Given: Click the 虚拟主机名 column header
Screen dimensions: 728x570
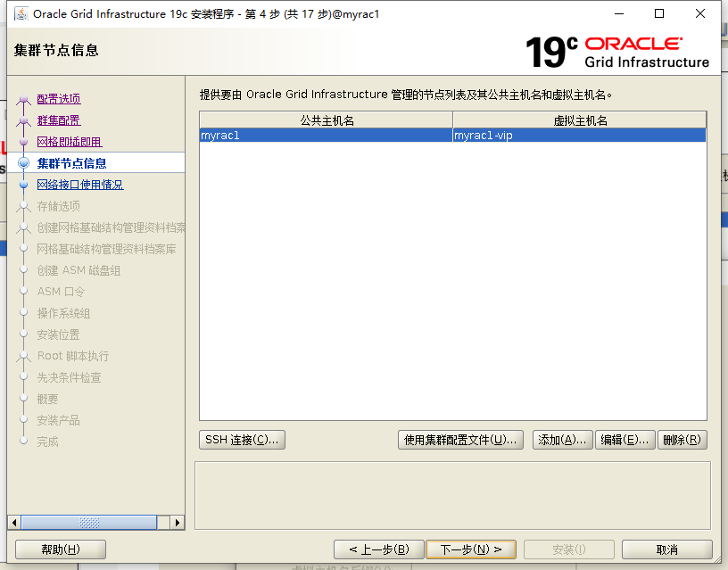Looking at the screenshot, I should click(x=580, y=120).
